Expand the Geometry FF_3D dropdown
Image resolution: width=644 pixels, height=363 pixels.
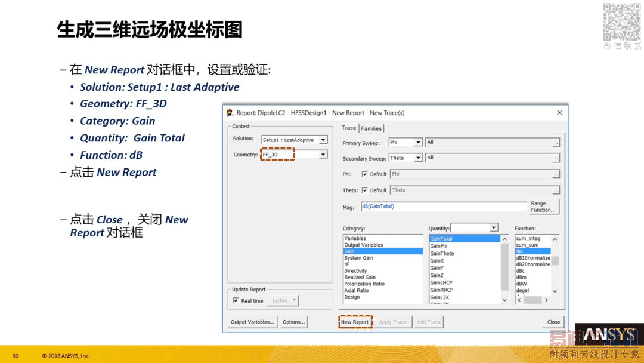click(x=323, y=155)
